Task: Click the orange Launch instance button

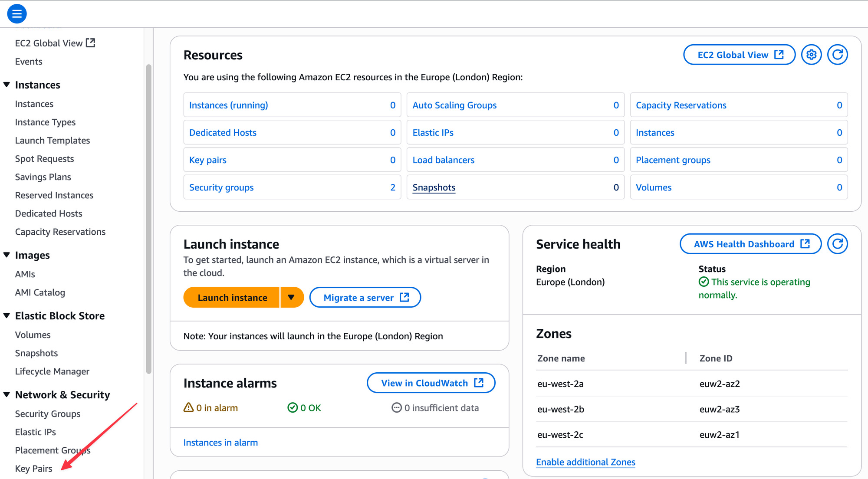Action: [x=232, y=298]
